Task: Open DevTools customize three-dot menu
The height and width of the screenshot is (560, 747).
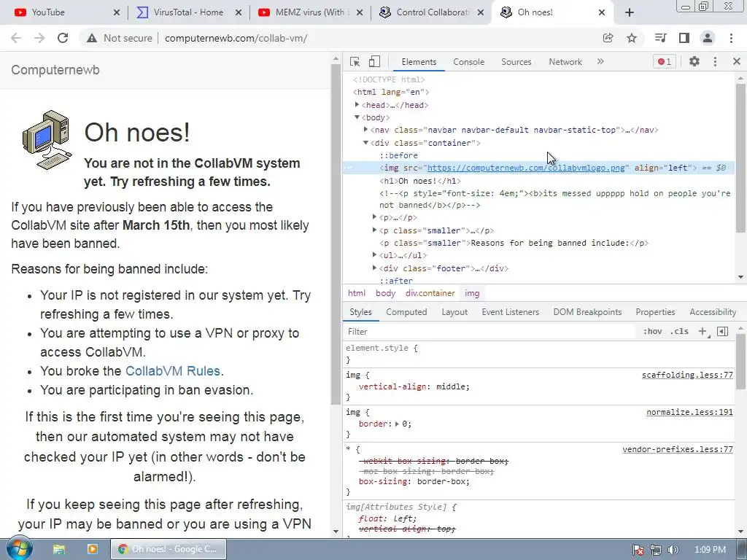Action: coord(715,61)
